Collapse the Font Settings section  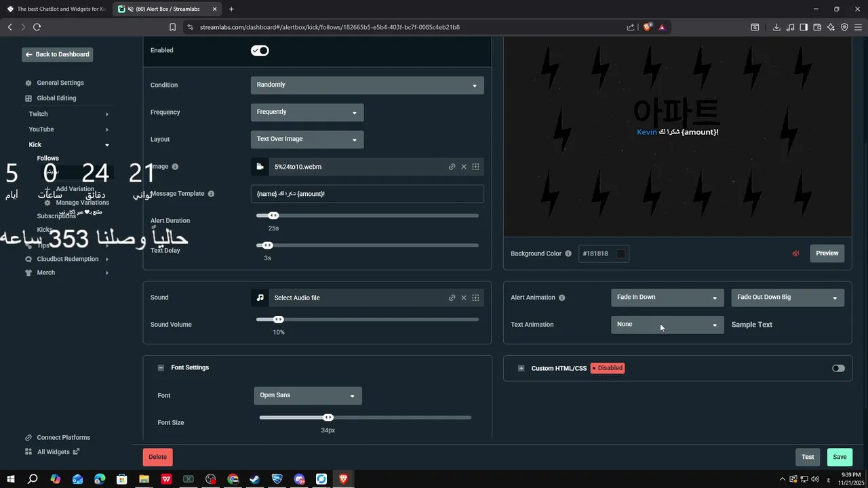(161, 368)
